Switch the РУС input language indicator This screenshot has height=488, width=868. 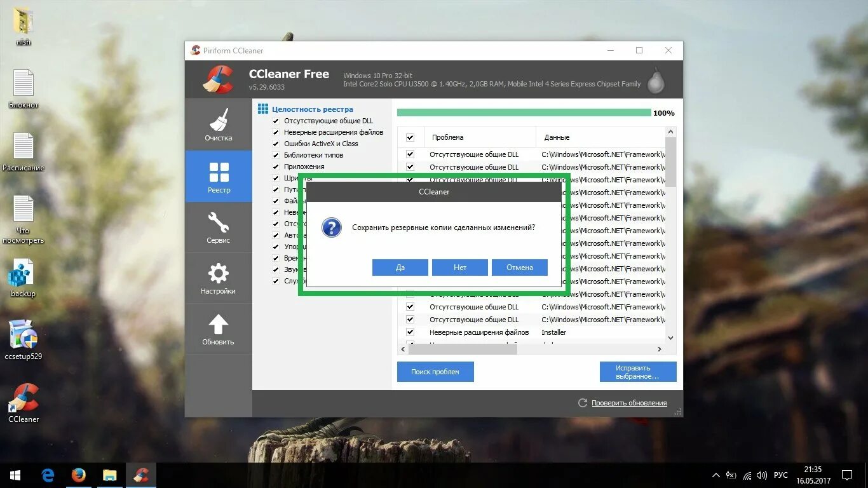coord(781,475)
